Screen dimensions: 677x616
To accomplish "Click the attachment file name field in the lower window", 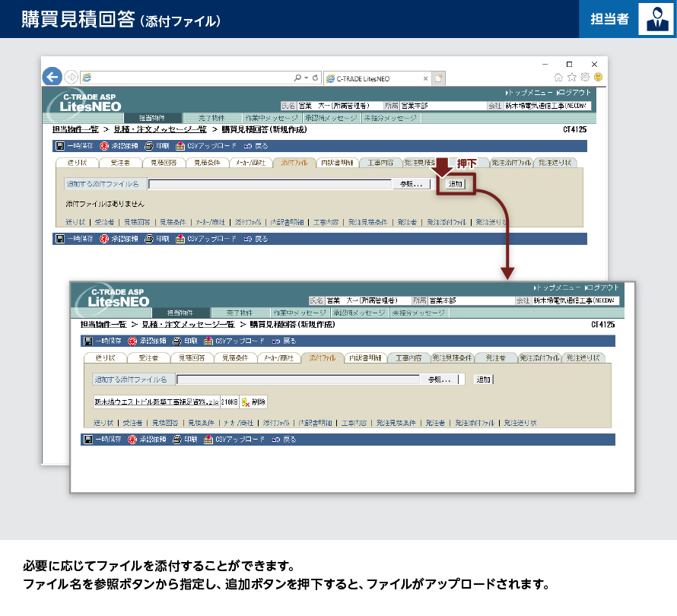I will (297, 379).
